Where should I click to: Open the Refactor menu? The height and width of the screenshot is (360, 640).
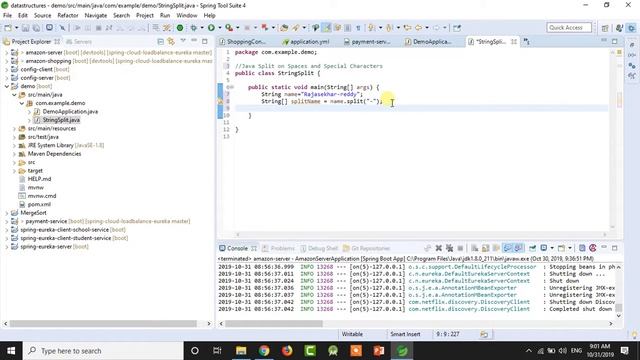click(x=68, y=16)
